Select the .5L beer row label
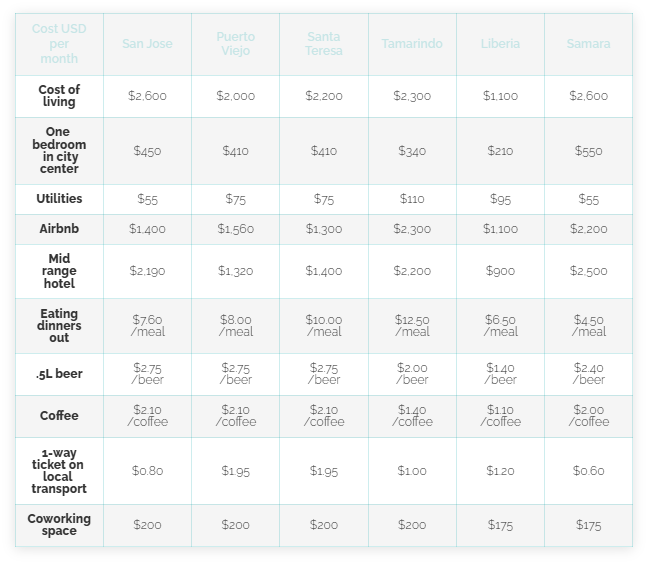Image resolution: width=647 pixels, height=569 pixels. [59, 374]
